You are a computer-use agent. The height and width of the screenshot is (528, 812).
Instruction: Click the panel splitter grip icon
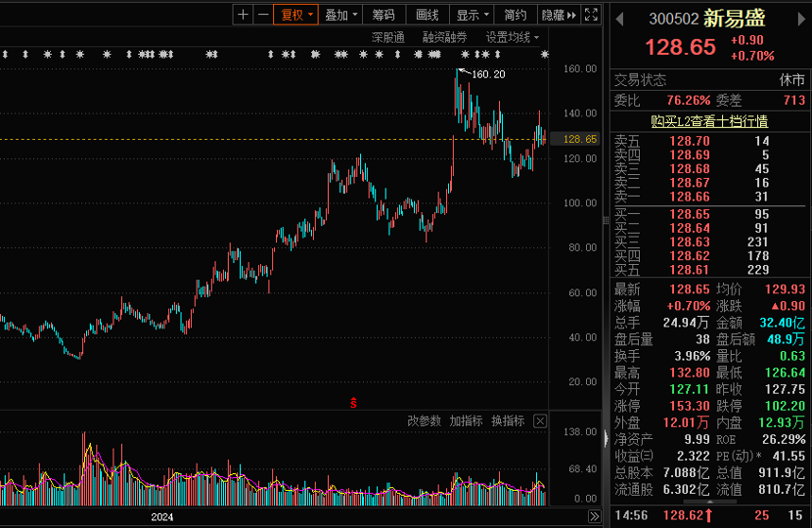tap(606, 221)
